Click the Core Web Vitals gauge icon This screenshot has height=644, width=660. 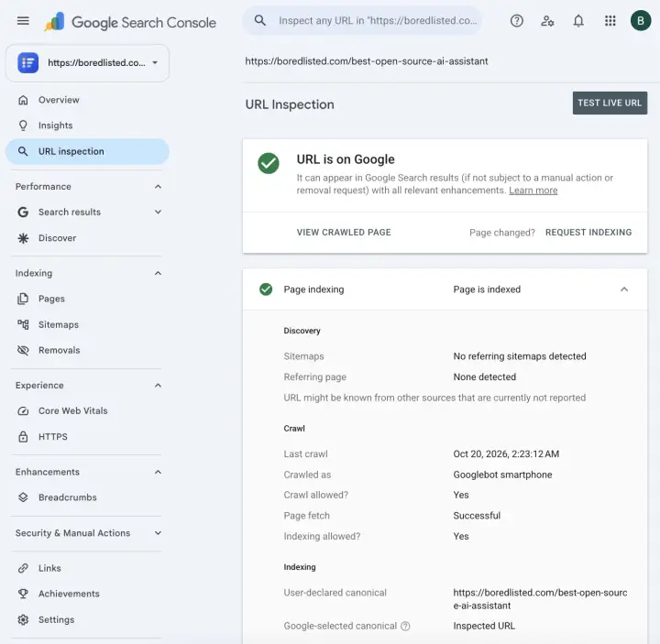point(23,411)
